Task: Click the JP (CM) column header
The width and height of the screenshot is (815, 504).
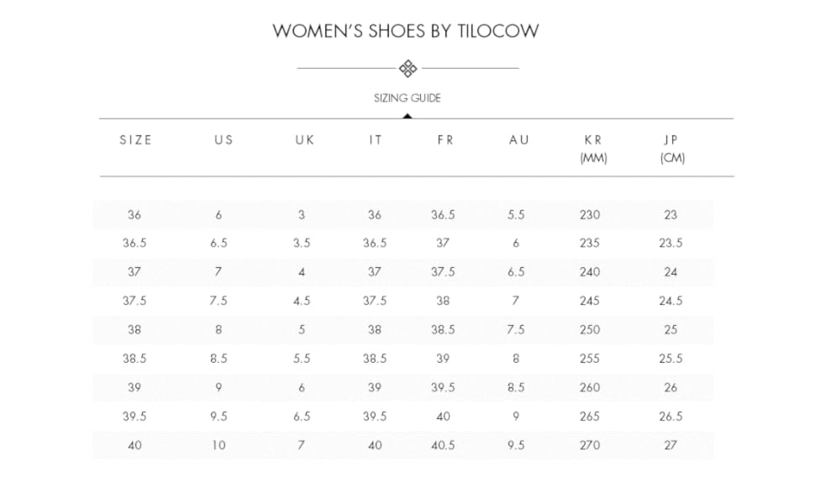Action: [672, 148]
